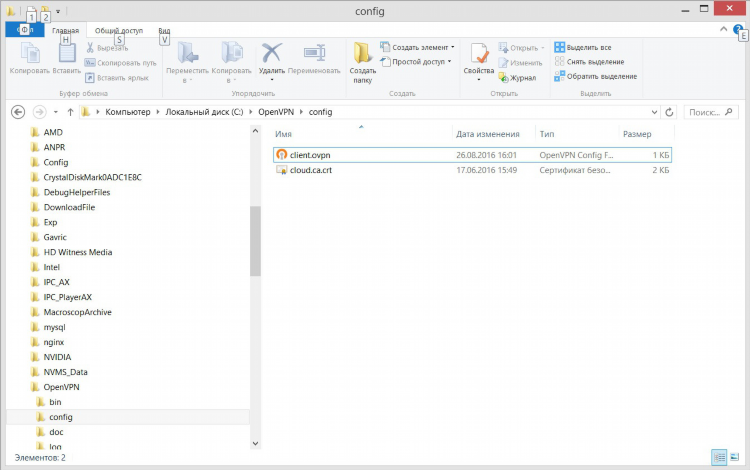Click OpenVPN in the address breadcrumb
This screenshot has width=750, height=470.
point(276,112)
